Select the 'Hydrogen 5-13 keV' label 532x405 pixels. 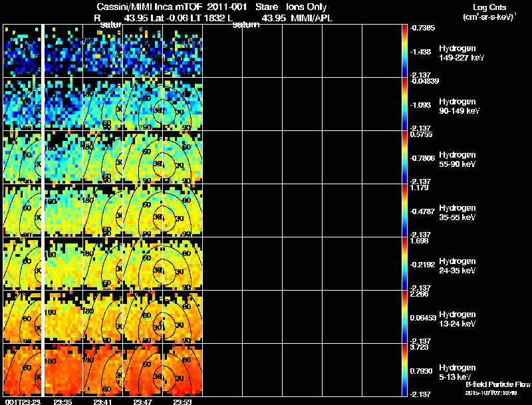point(458,372)
